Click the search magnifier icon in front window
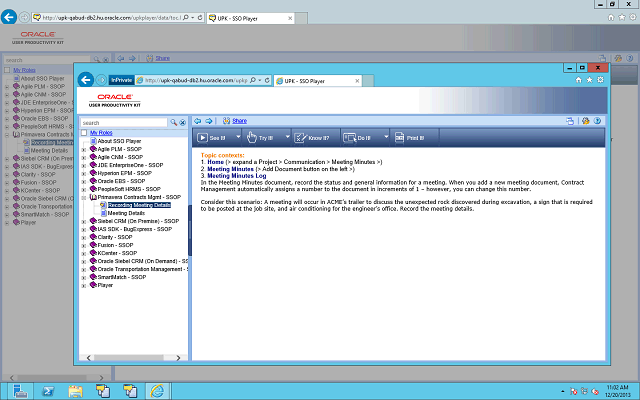 point(173,123)
